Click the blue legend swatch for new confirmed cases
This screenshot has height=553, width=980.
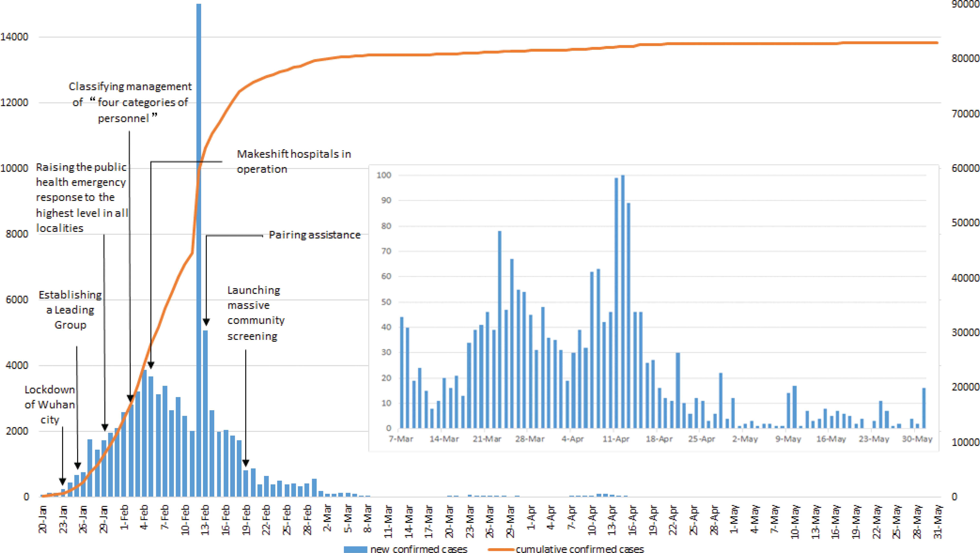coord(355,549)
